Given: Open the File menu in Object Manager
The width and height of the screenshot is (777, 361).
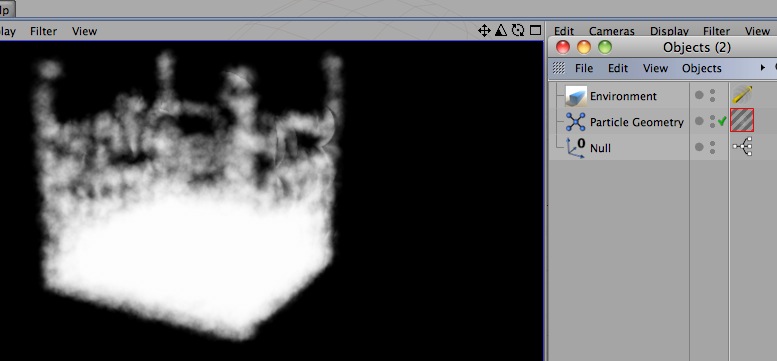Looking at the screenshot, I should coord(584,68).
